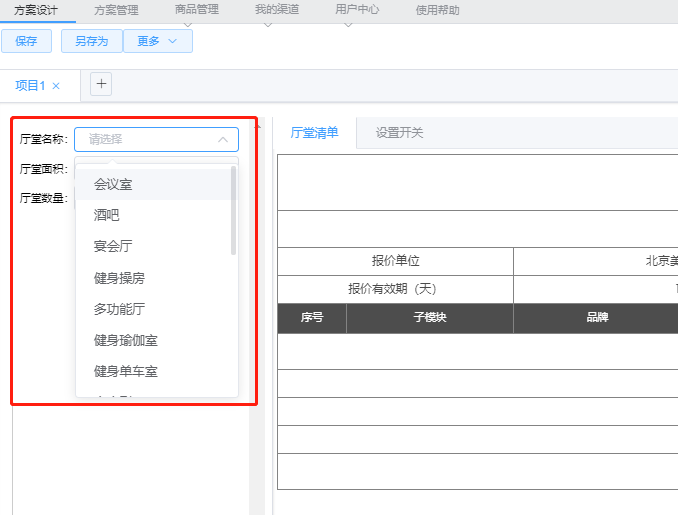Select 会议室 from the dropdown list
The height and width of the screenshot is (515, 678).
[113, 184]
